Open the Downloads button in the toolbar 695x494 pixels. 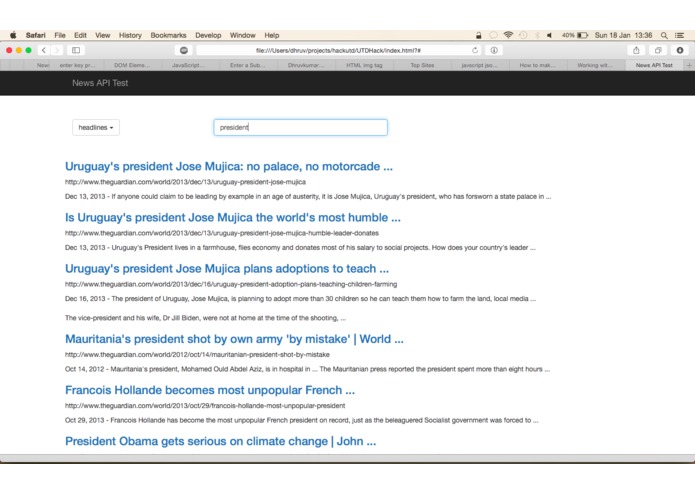click(679, 50)
